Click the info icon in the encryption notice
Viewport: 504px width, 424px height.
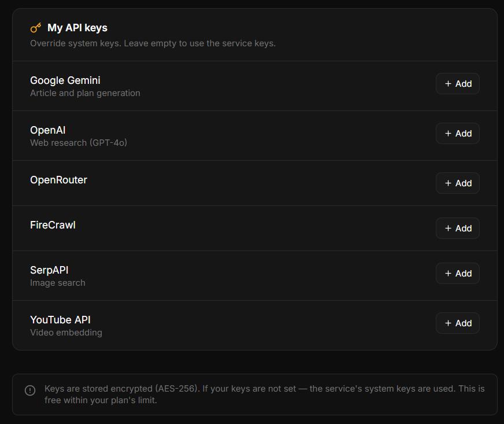tap(30, 390)
